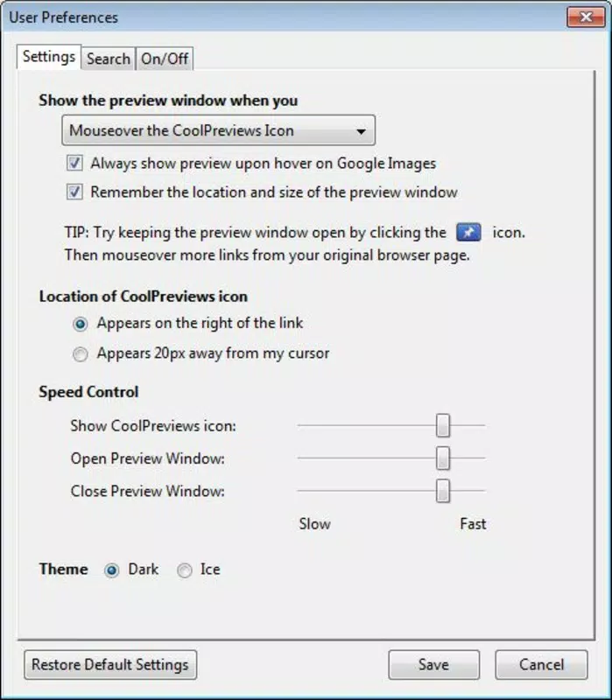Click the 'Speed Control' heading

(x=88, y=392)
